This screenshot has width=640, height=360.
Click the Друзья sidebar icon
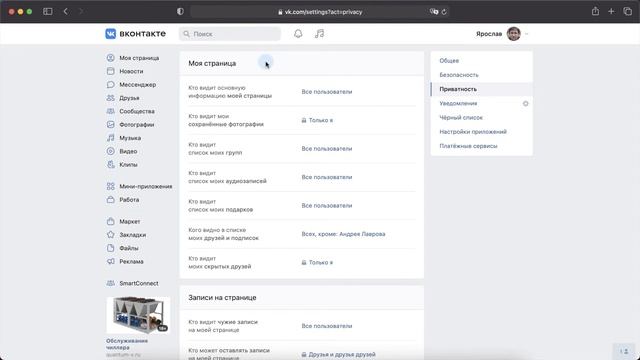pyautogui.click(x=111, y=98)
